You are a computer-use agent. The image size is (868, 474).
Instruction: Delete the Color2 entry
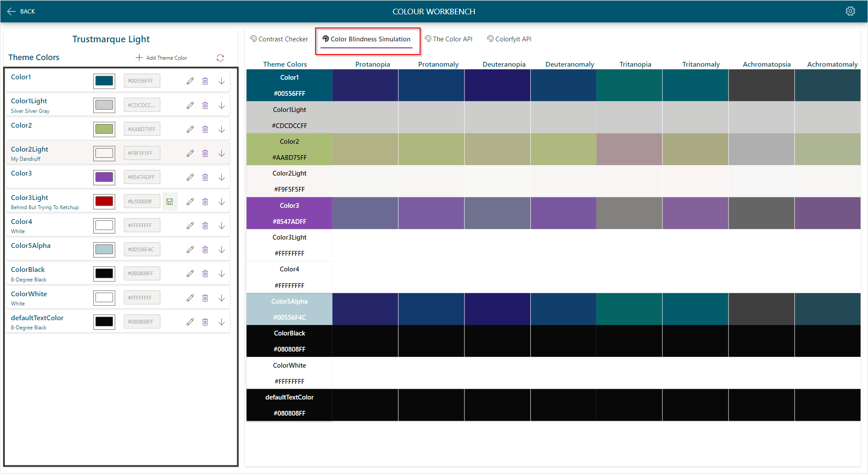tap(205, 129)
